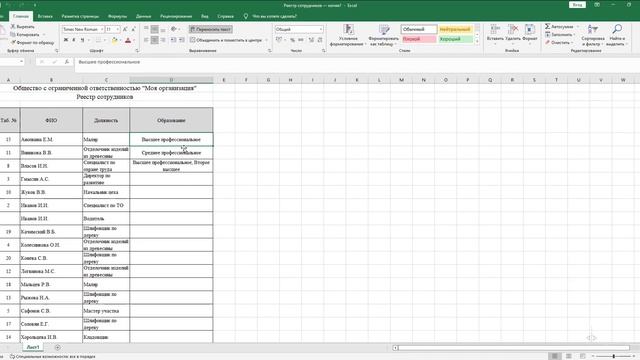Toggle Переносить текст wrap option
This screenshot has height=360, width=640.
point(211,29)
